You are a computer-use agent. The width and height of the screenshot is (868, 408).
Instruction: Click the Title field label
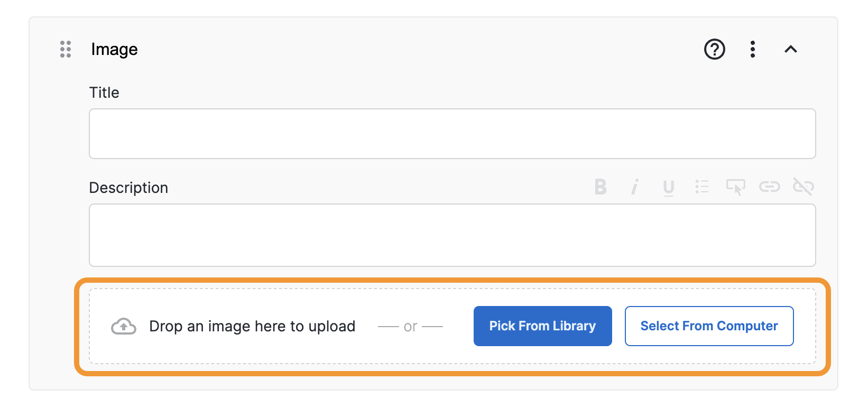point(104,92)
